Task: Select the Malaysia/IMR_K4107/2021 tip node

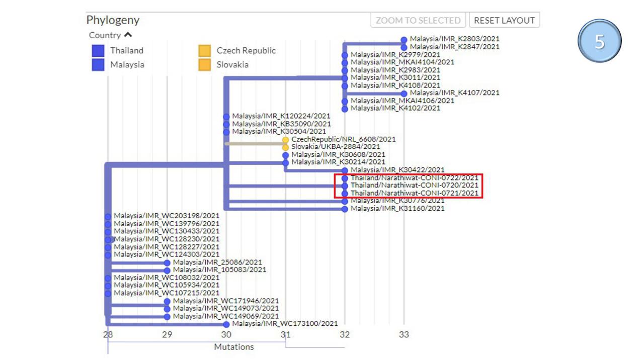Action: coord(404,93)
